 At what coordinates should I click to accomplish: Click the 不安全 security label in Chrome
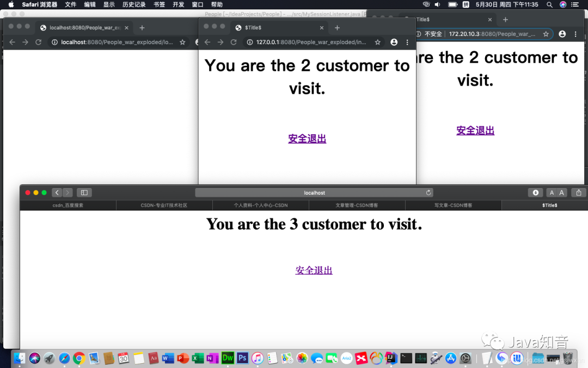(x=433, y=34)
